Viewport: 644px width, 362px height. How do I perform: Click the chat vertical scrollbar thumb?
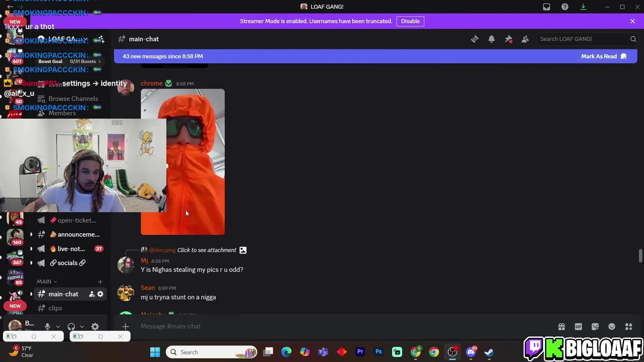coord(640,255)
